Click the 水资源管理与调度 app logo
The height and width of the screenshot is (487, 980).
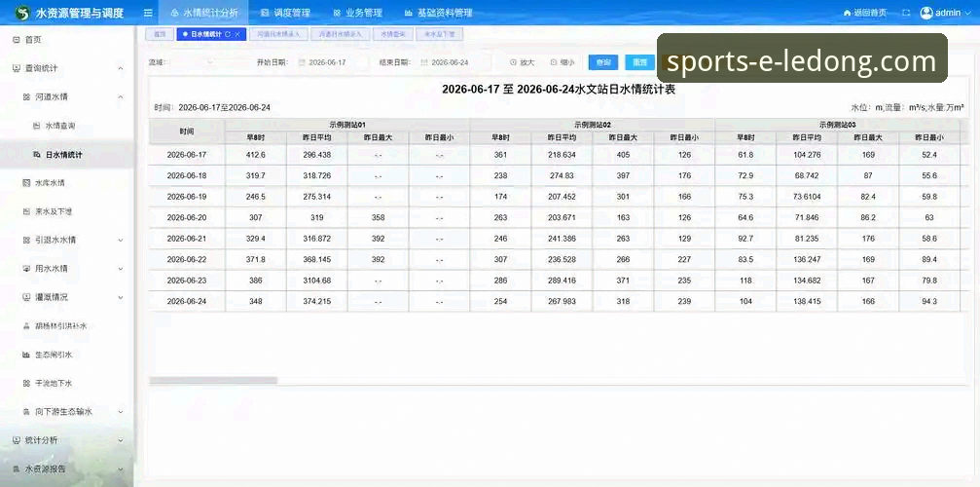[22, 13]
